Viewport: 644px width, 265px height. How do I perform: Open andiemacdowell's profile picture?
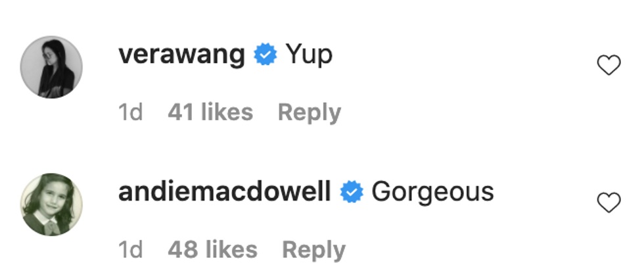click(x=51, y=205)
